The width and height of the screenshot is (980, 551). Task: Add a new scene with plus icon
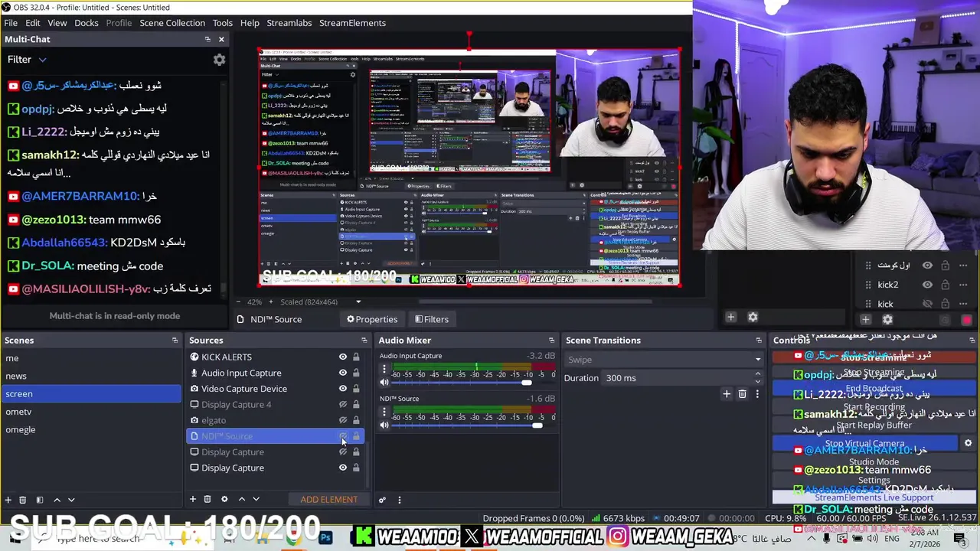8,500
